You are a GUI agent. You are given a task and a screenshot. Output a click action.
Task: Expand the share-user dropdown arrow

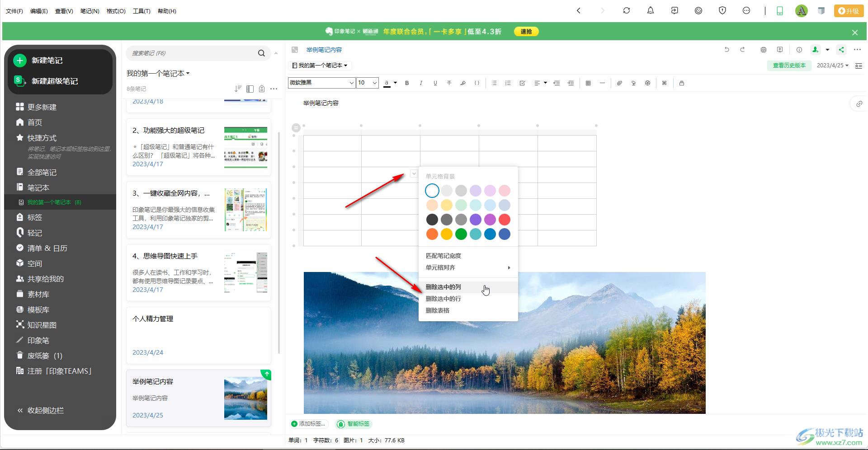coord(827,50)
